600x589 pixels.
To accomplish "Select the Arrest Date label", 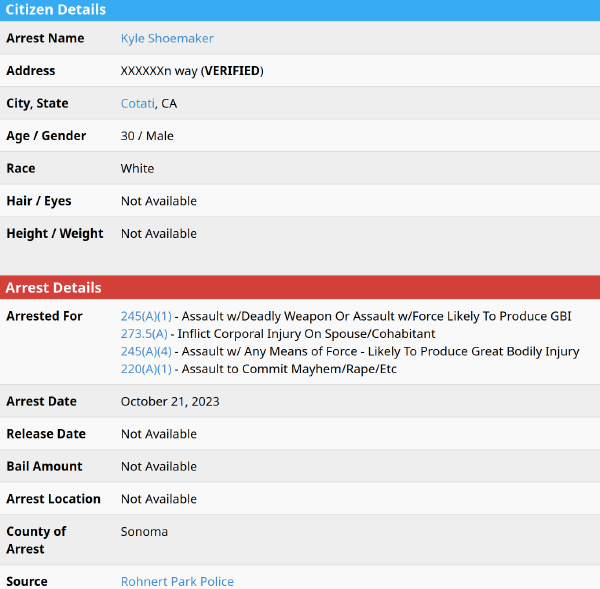I will click(42, 401).
